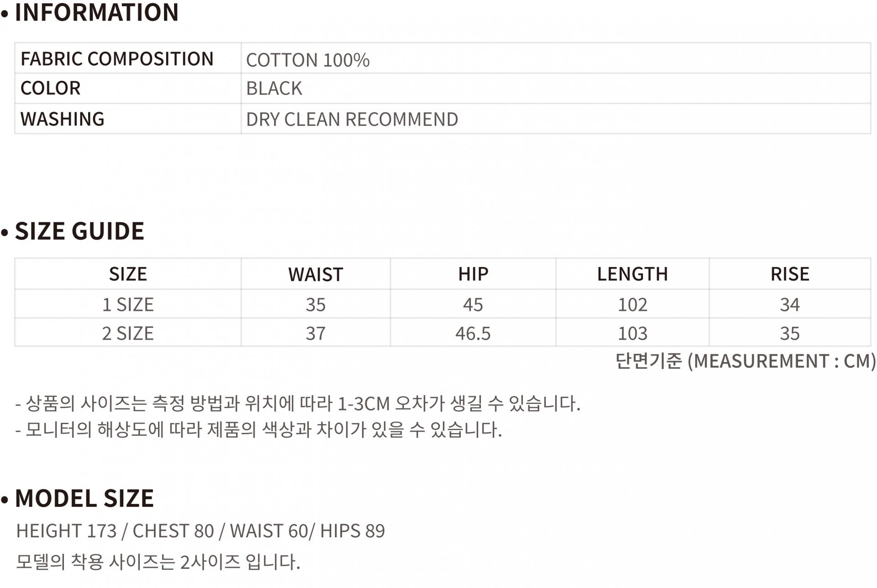Viewport: 877px width, 588px height.
Task: Click the BLACK color value
Action: (274, 89)
